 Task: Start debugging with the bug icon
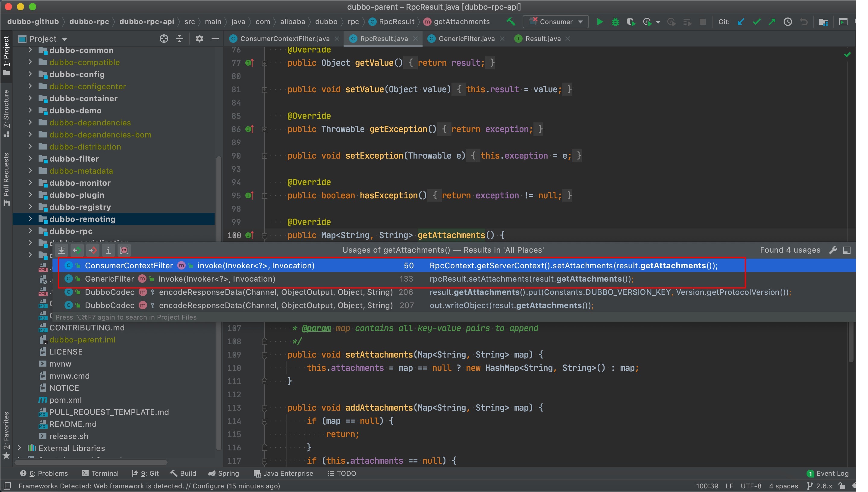(x=615, y=22)
